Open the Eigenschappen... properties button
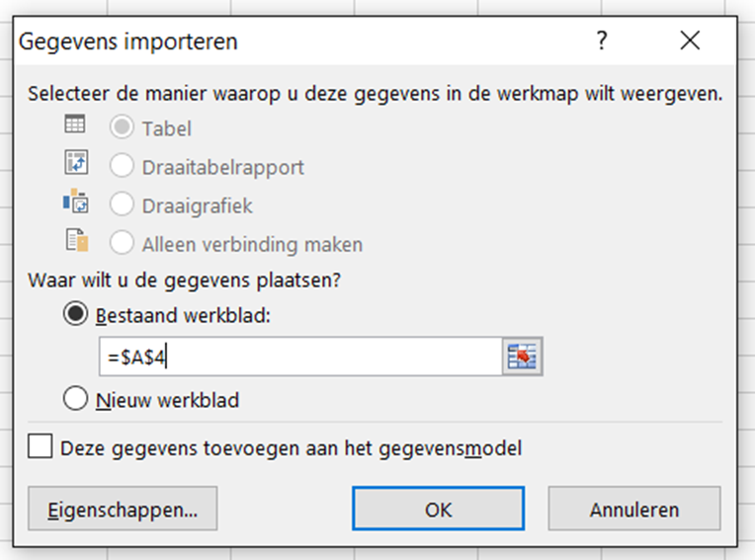Screen dimensions: 755x560 coord(123,509)
